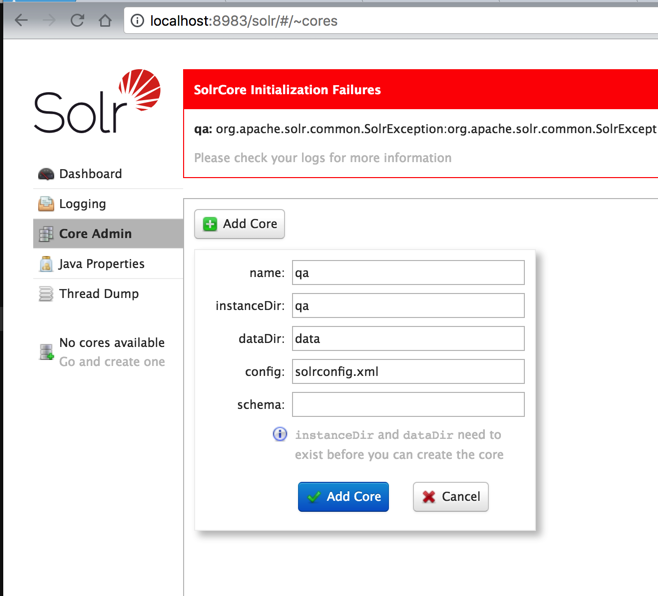Click the 'name:' label
Image resolution: width=658 pixels, height=596 pixels.
(267, 273)
